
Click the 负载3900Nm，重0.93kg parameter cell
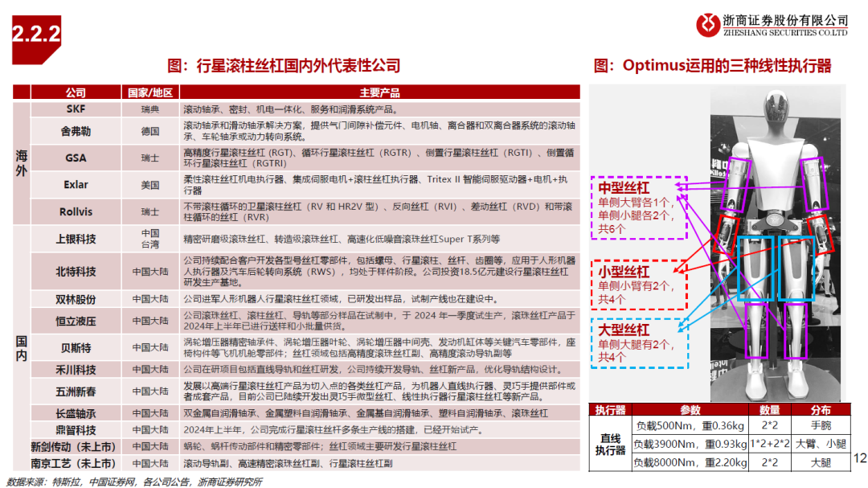(690, 444)
